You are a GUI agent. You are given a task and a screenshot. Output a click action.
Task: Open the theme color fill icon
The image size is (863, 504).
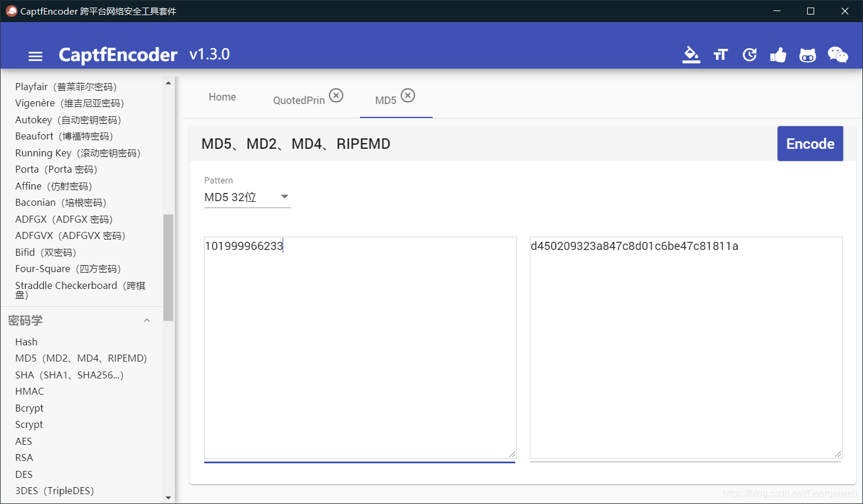click(691, 55)
